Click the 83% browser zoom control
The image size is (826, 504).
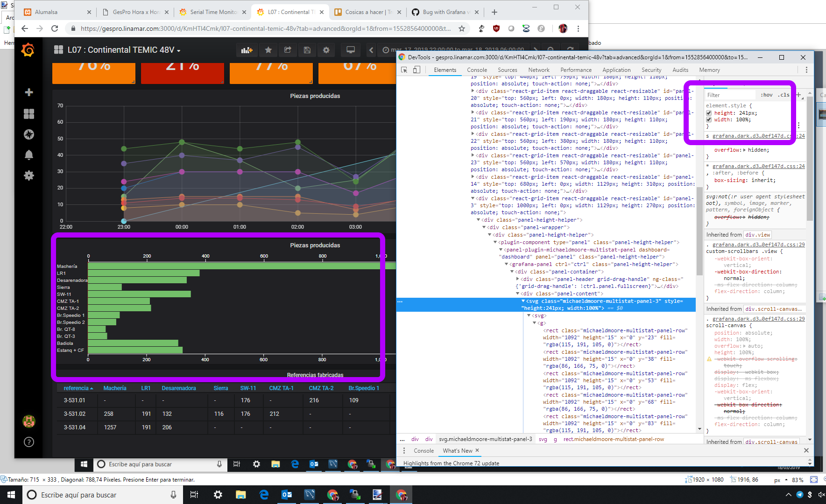click(x=798, y=479)
